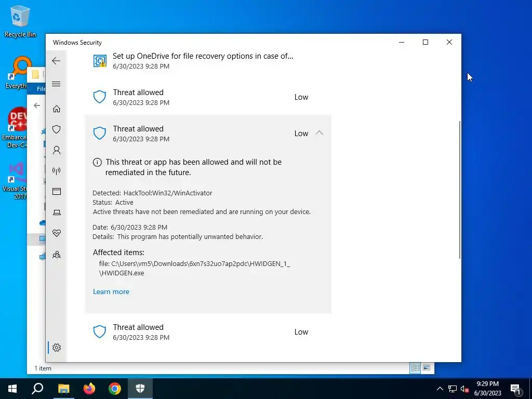Expand the first Threat allowed Low entry
The image size is (532, 399).
tap(208, 97)
